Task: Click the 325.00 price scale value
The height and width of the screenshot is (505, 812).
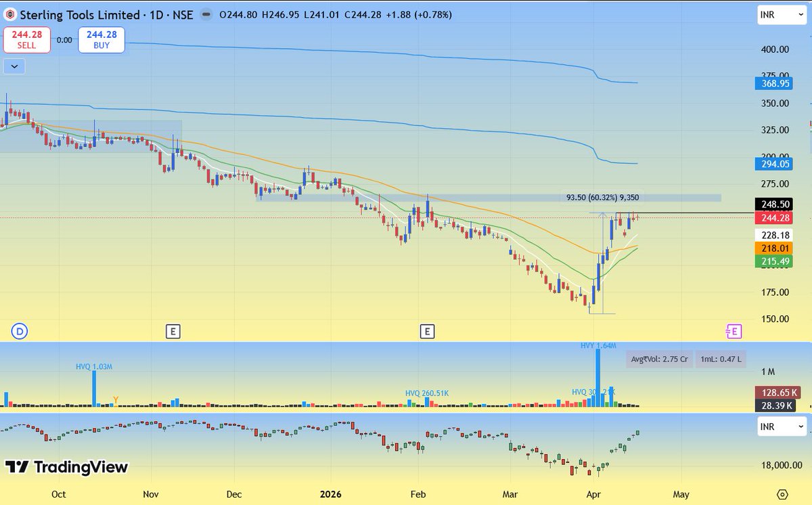Action: [774, 130]
